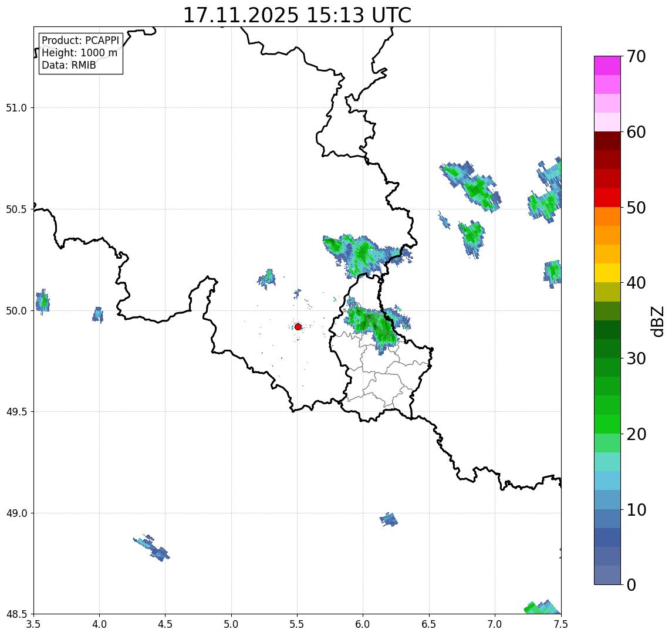This screenshot has width=672, height=636.
Task: Click the longitude tick label 4.5
Action: click(166, 624)
